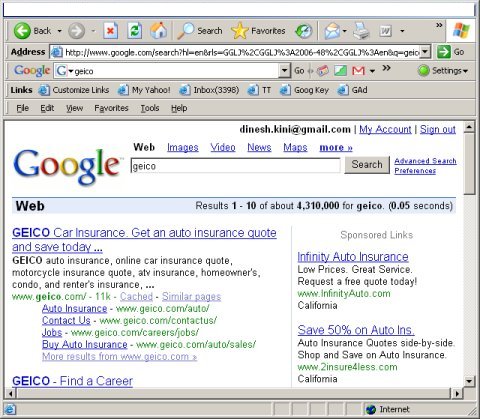Click the vertical scrollbar down arrow
This screenshot has height=419, width=480.
pyautogui.click(x=469, y=381)
